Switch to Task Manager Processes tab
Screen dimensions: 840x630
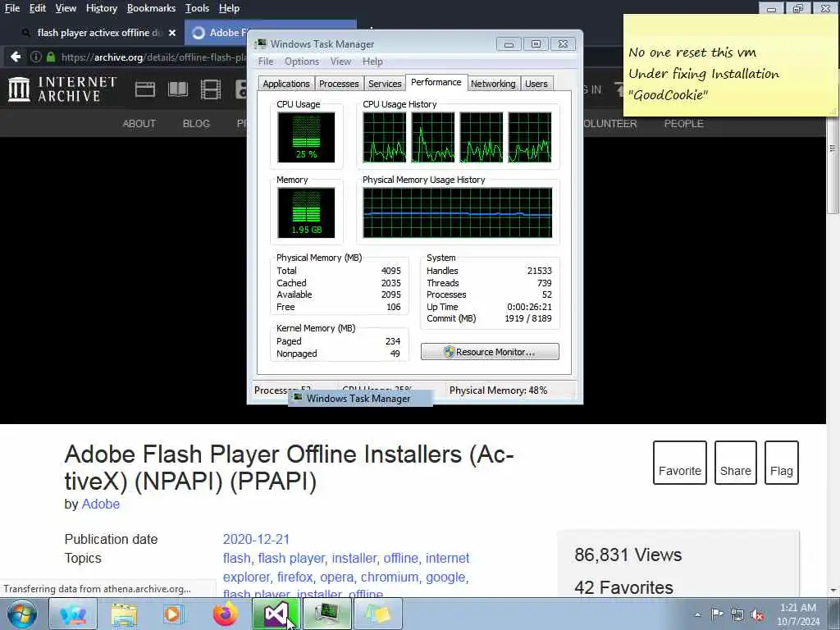[339, 84]
